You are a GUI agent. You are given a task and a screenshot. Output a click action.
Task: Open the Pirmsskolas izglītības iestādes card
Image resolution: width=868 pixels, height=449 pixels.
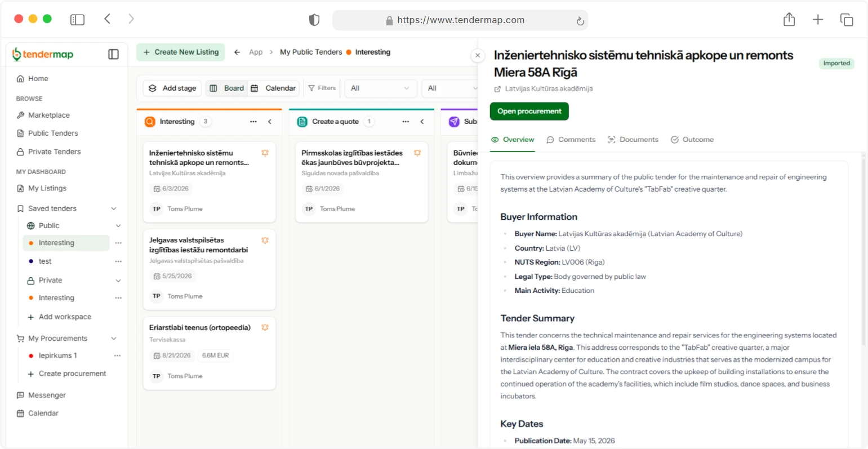(362, 182)
